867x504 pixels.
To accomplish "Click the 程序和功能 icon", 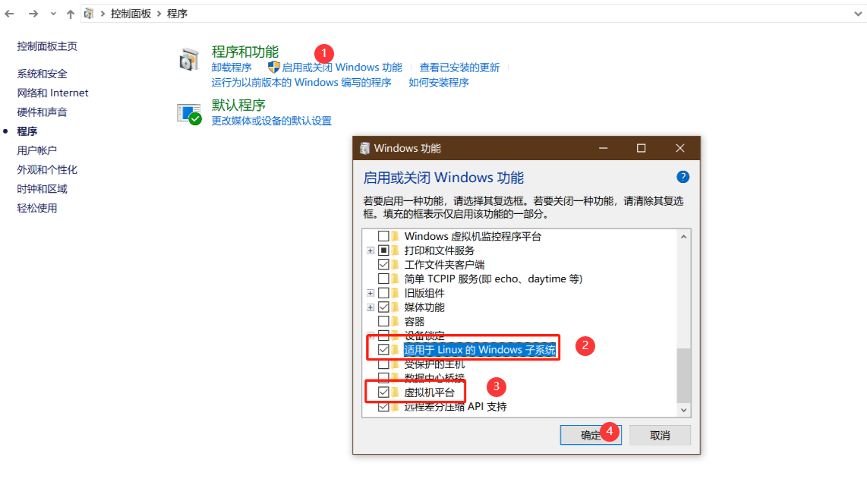I will click(189, 59).
